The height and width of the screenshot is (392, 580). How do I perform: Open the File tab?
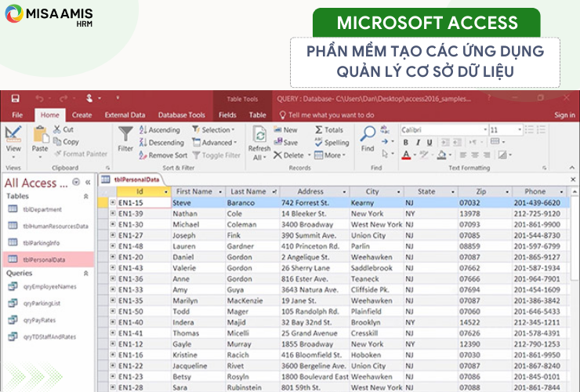click(17, 115)
